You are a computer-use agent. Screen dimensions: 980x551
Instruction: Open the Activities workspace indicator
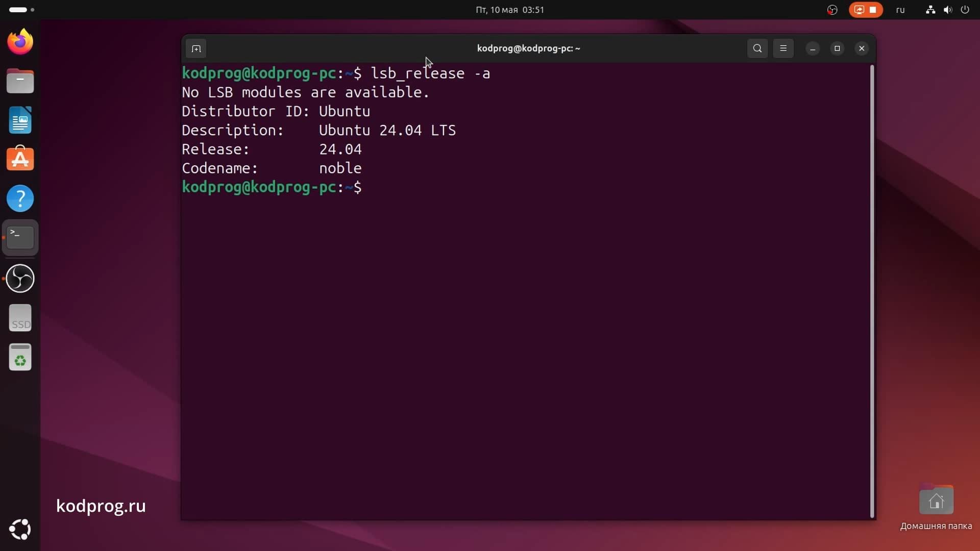click(x=21, y=10)
